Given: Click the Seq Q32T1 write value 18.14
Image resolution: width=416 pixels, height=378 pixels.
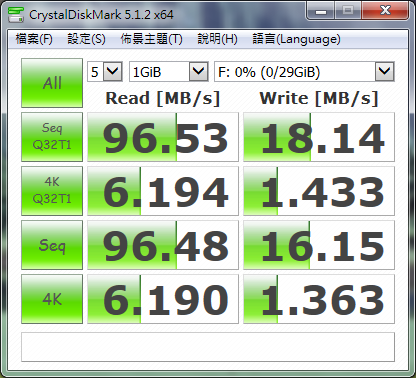Looking at the screenshot, I should pos(319,137).
